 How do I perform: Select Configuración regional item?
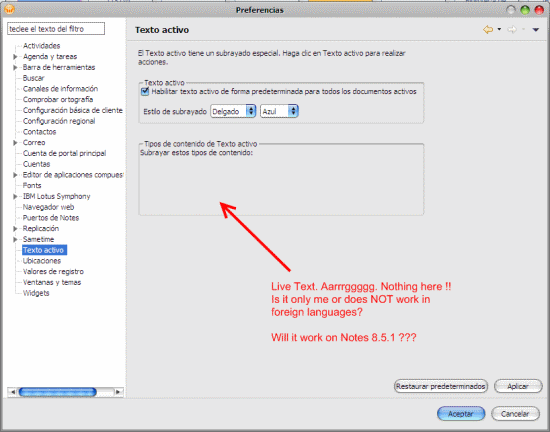click(59, 121)
